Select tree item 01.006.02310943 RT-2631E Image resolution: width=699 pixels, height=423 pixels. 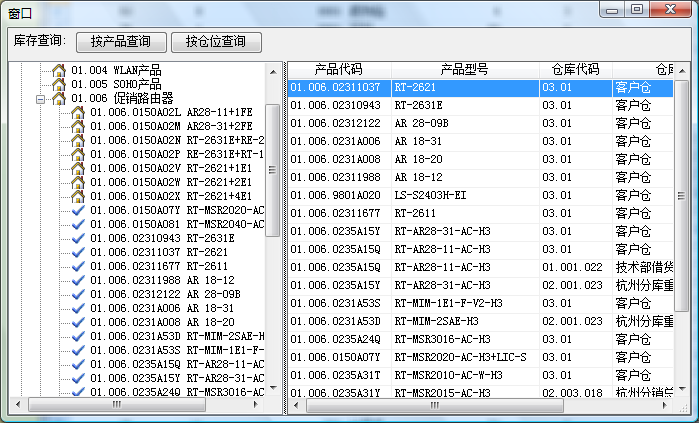click(x=162, y=238)
